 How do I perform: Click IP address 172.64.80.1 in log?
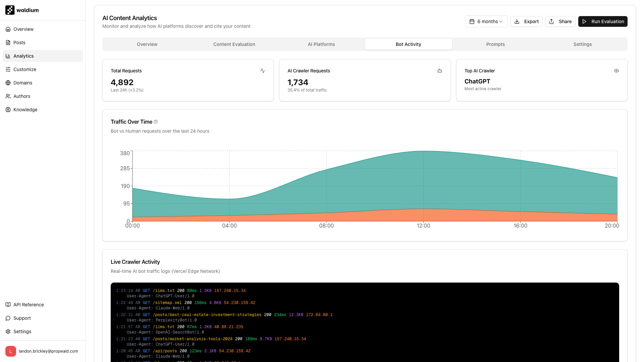(319, 315)
